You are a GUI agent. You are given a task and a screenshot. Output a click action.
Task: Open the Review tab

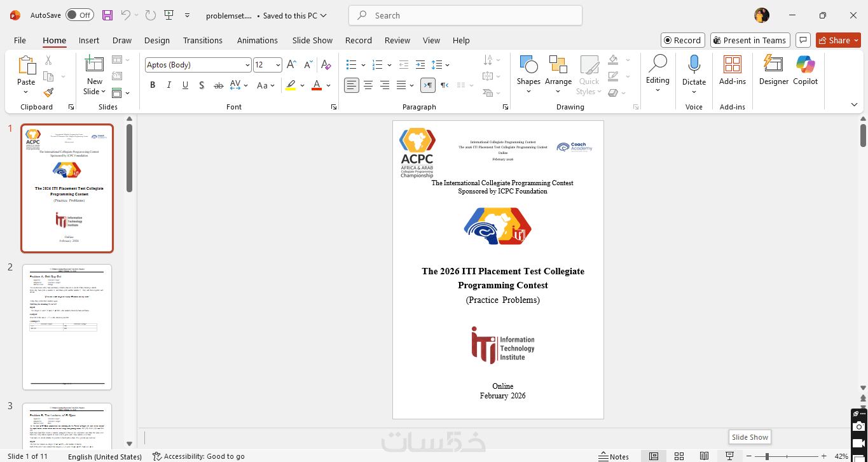397,40
